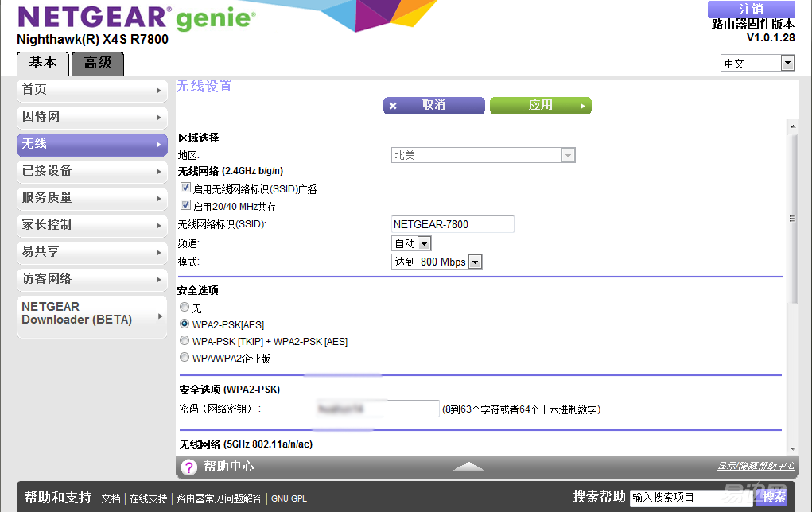Expand the help center panel arrow
This screenshot has height=512, width=812.
click(x=468, y=467)
